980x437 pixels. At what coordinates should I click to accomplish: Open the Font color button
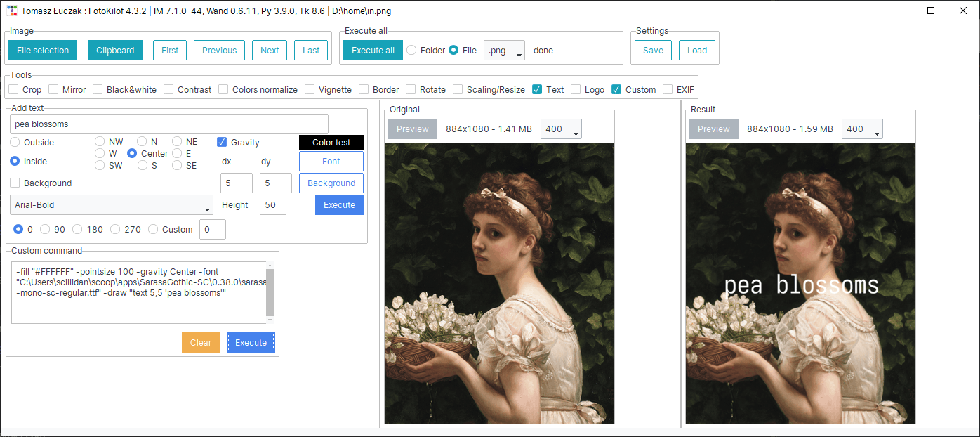(331, 161)
